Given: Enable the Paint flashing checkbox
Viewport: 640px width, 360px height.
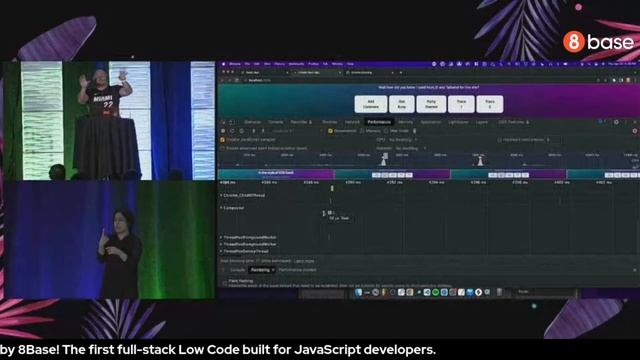Looking at the screenshot, I should tap(224, 283).
